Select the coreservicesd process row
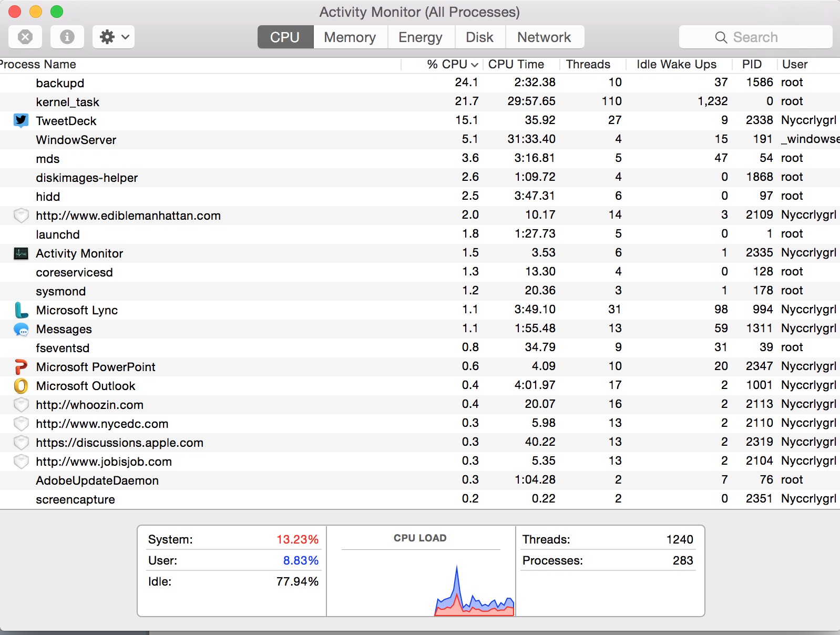This screenshot has width=840, height=635. [x=420, y=272]
